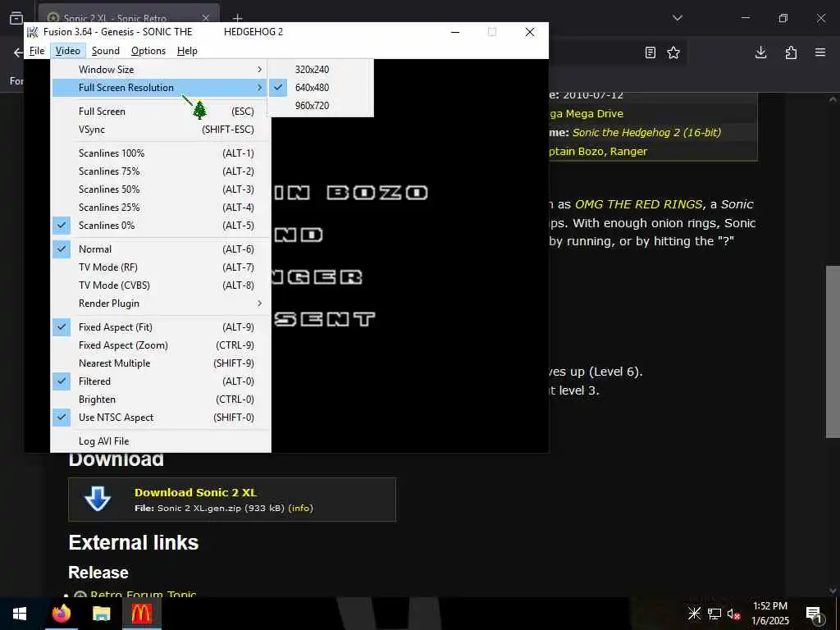The height and width of the screenshot is (630, 840).
Task: Open the Help menu in Fusion
Action: tap(187, 51)
